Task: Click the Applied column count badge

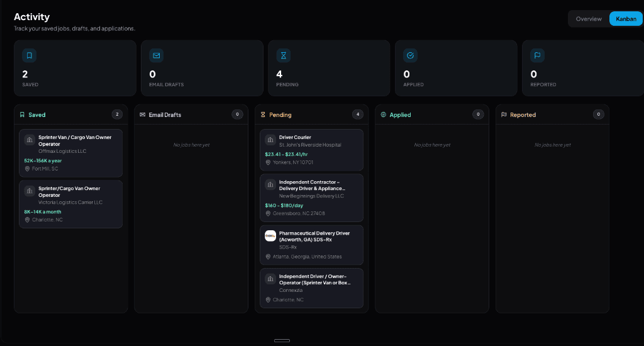Action: click(x=478, y=114)
